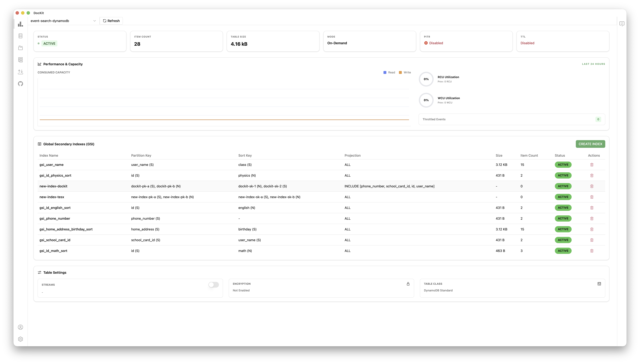Open the collections folder panel

pyautogui.click(x=20, y=48)
